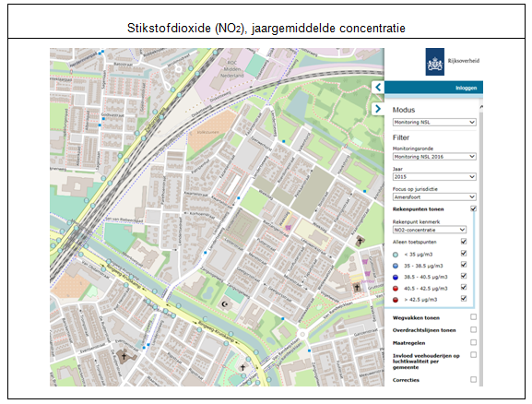Uncheck the > 42.5 µg/m3 checkbox

click(x=464, y=299)
